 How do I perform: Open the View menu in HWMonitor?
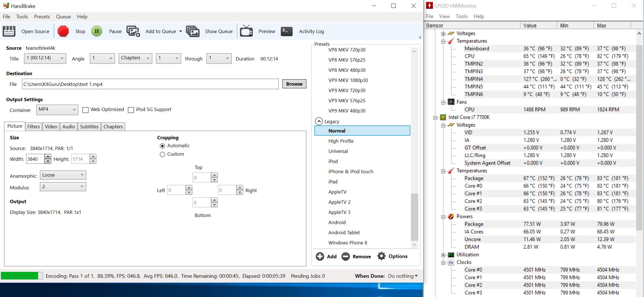[444, 16]
